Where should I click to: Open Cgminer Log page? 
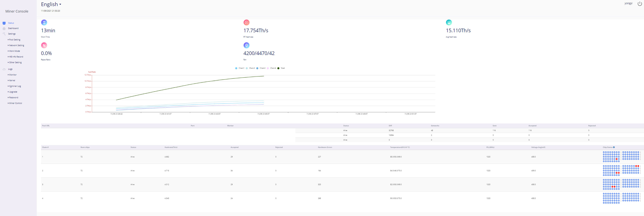[15, 86]
